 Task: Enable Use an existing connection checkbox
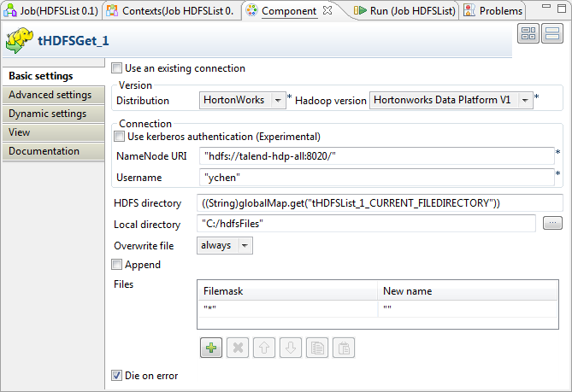tap(117, 68)
